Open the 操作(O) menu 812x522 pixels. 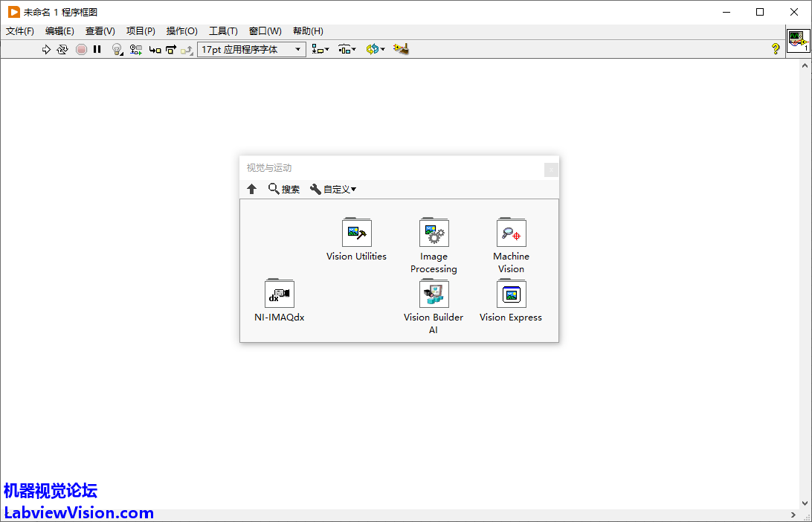181,31
